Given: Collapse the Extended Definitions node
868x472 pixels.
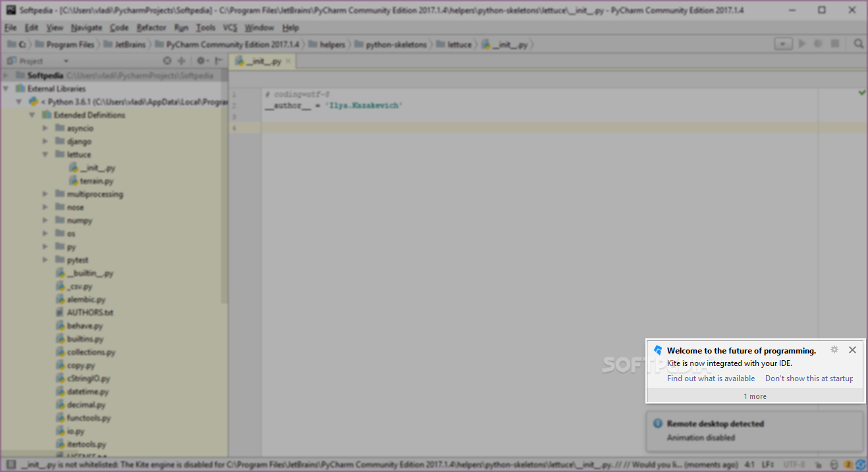Looking at the screenshot, I should click(x=32, y=115).
